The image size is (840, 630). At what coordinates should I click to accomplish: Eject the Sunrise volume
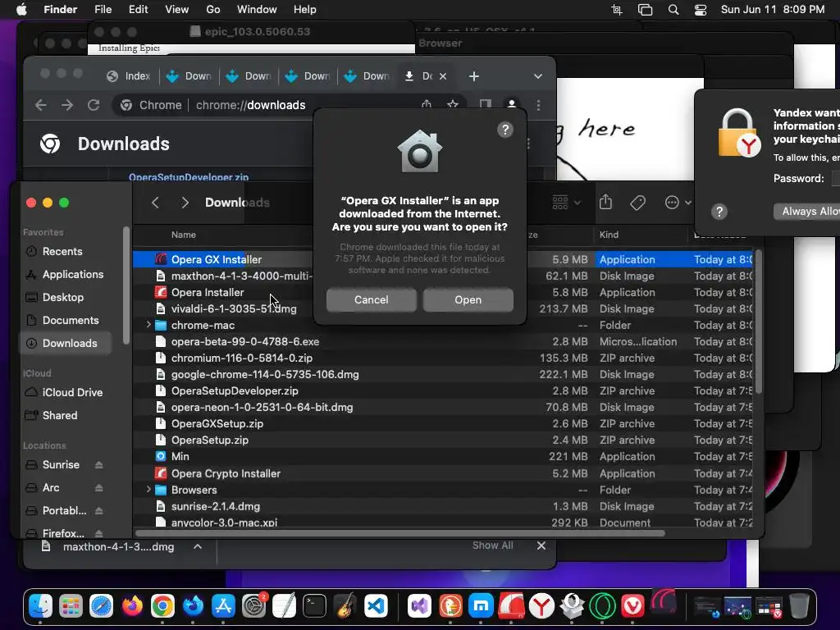[98, 465]
